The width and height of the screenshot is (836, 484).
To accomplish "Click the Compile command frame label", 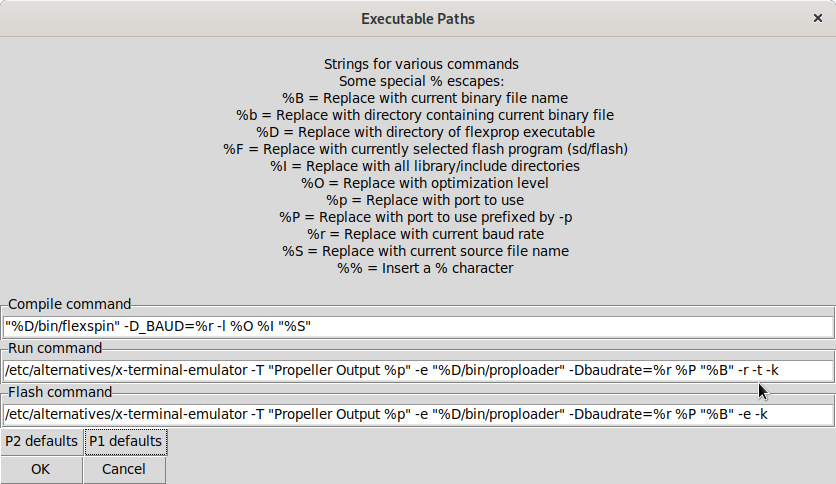I will point(70,304).
